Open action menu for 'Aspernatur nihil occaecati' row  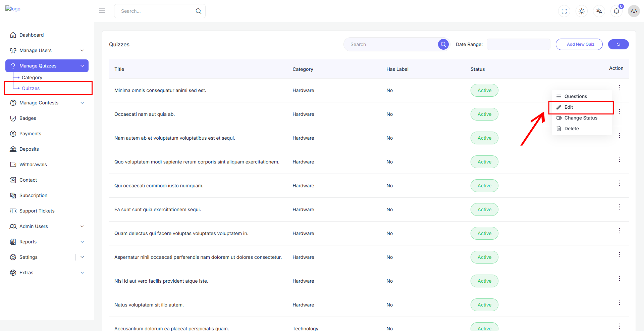click(x=620, y=254)
